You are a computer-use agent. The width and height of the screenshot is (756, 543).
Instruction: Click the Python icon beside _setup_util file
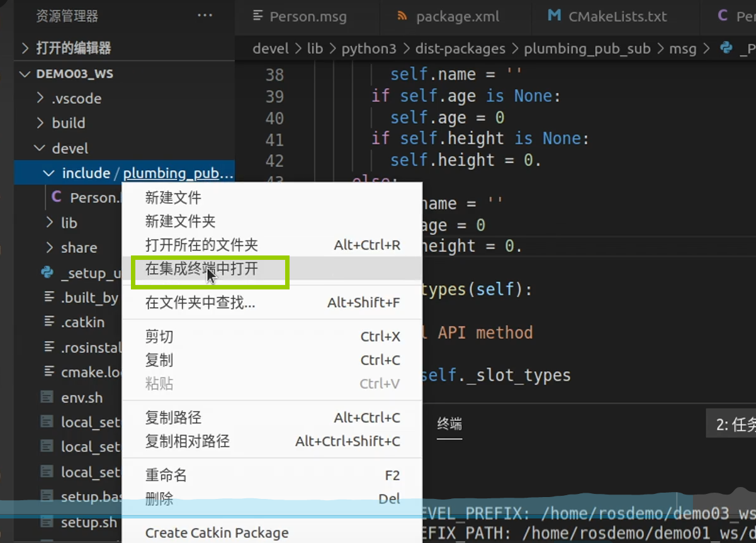coord(47,272)
